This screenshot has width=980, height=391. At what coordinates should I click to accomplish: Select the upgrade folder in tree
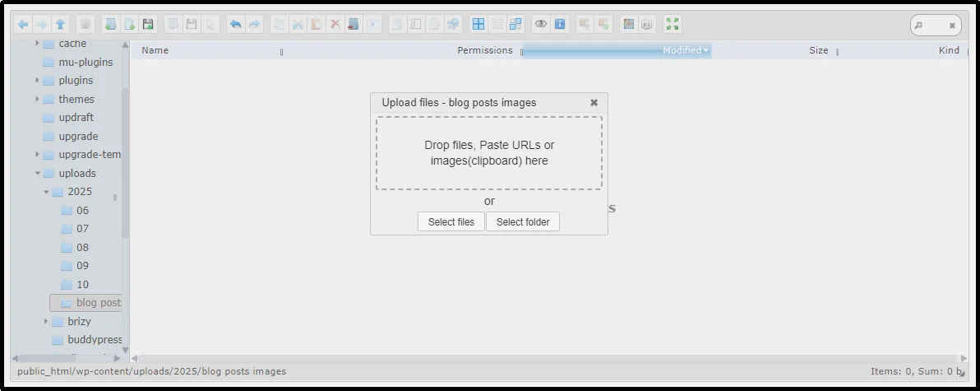tap(70, 136)
